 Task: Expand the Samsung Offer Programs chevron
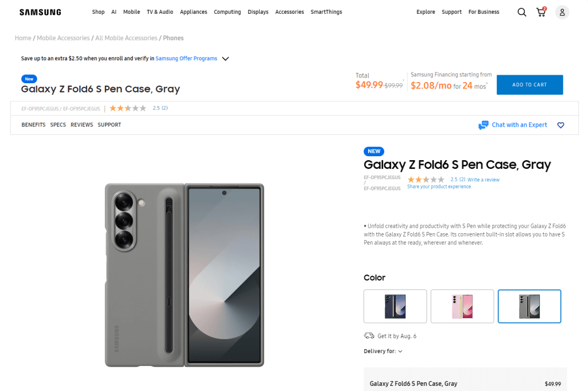226,59
